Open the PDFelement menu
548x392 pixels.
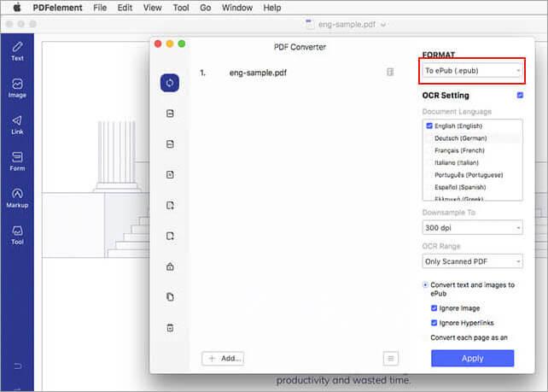[58, 8]
